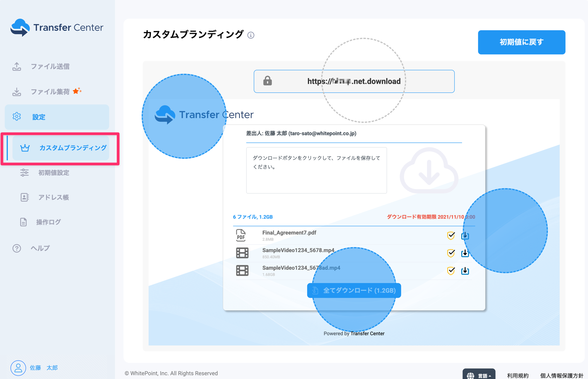Click the crown icon beside カスタムブランディング
The image size is (588, 379).
25,148
